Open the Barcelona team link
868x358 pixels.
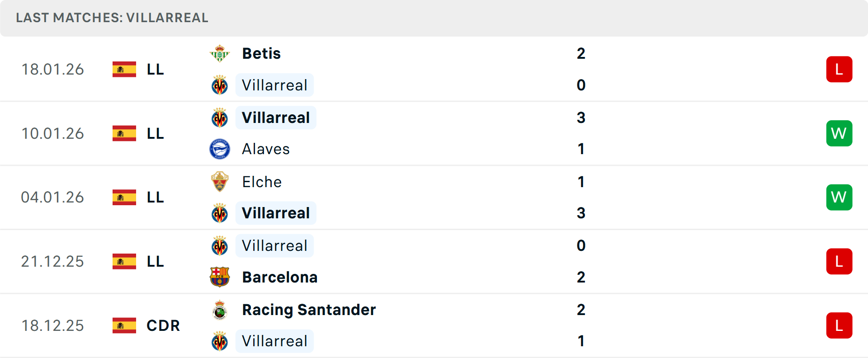(x=279, y=277)
